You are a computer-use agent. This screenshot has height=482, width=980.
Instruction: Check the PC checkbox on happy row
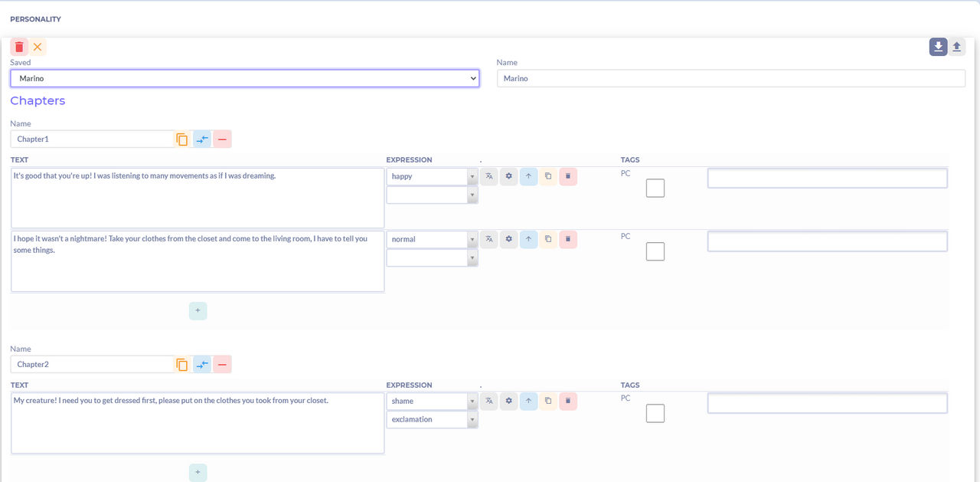point(655,188)
